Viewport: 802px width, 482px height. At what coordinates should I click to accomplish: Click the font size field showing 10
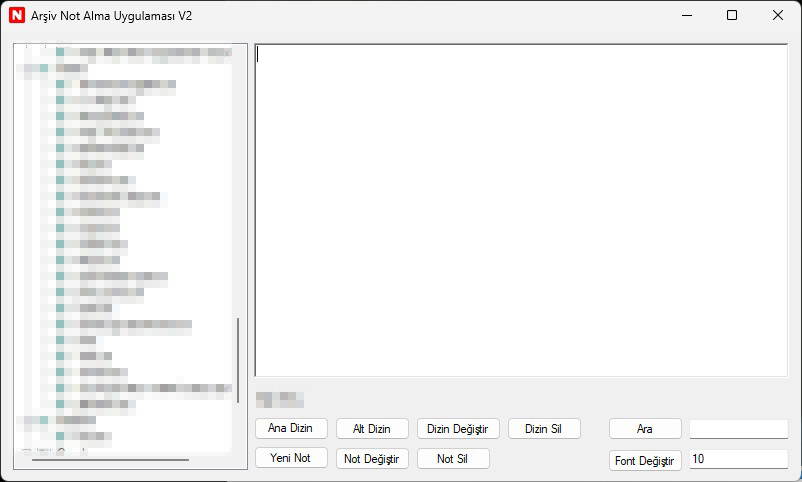tap(738, 459)
